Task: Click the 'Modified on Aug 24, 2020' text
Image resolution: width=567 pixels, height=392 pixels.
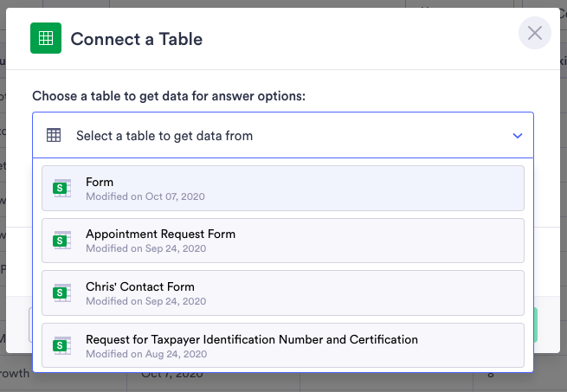Action: pos(145,354)
